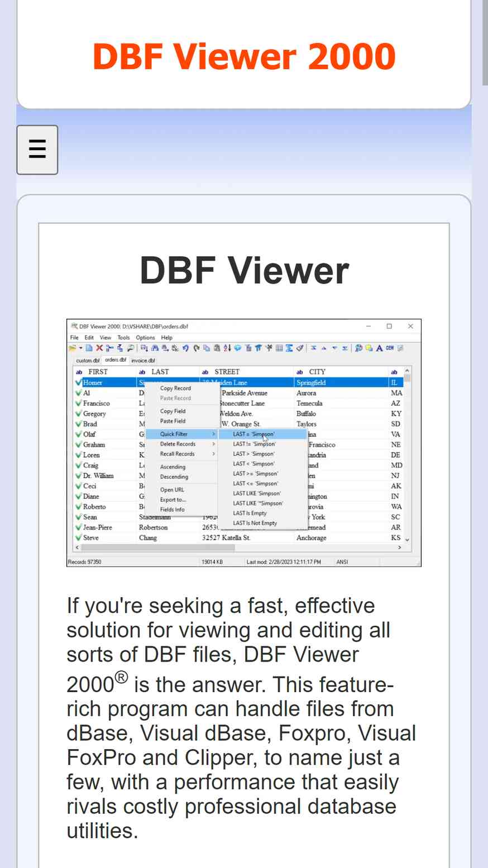The height and width of the screenshot is (868, 488).
Task: Choose Copy Field from the context menu
Action: click(x=173, y=411)
